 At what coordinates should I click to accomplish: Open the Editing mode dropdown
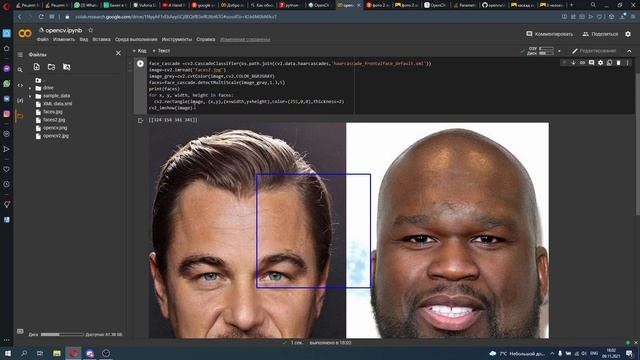(594, 51)
